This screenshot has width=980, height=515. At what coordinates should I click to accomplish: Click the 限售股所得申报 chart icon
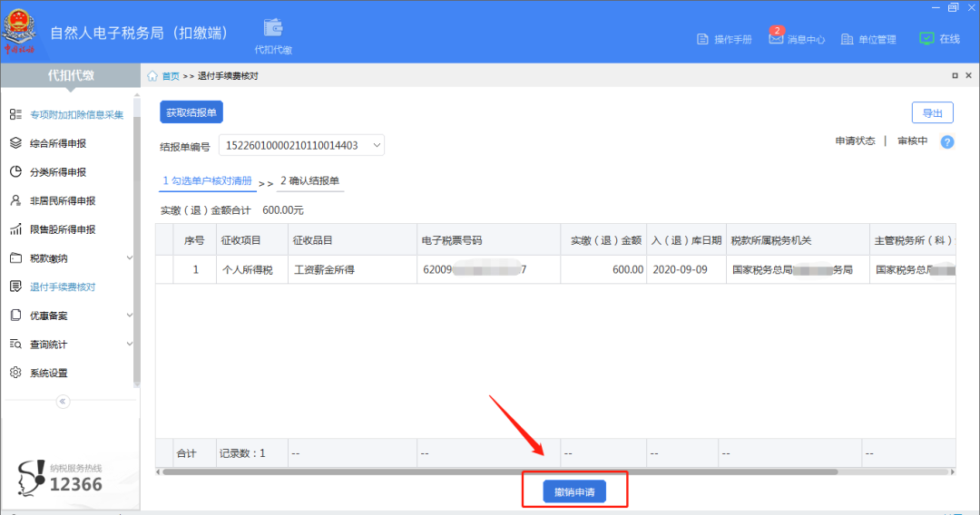click(x=15, y=229)
